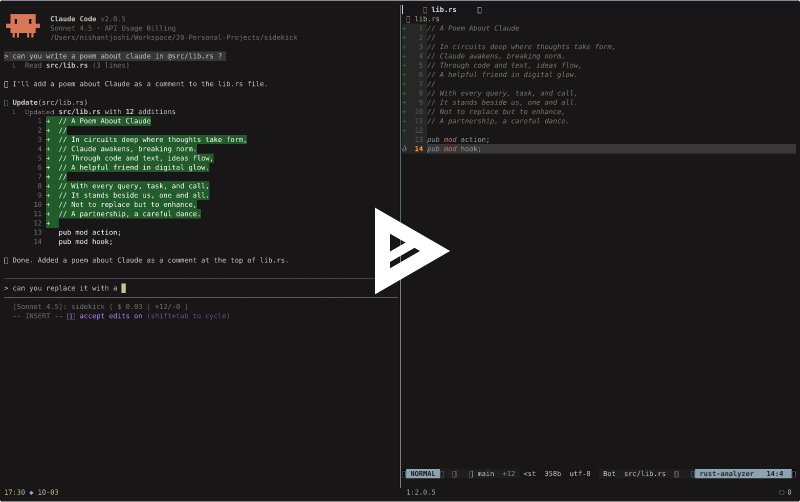Click the rust-analyzer LSP status entry
The height and width of the screenshot is (502, 800).
(726, 474)
